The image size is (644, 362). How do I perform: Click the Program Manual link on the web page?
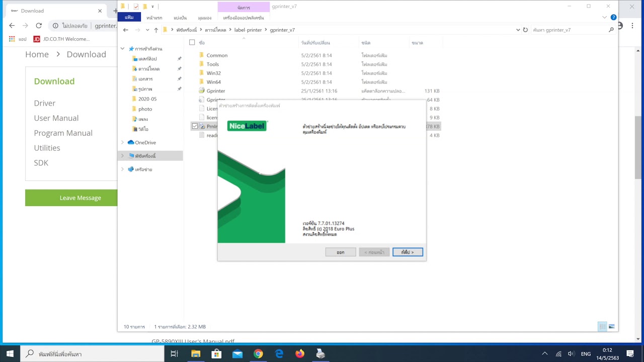(x=63, y=133)
